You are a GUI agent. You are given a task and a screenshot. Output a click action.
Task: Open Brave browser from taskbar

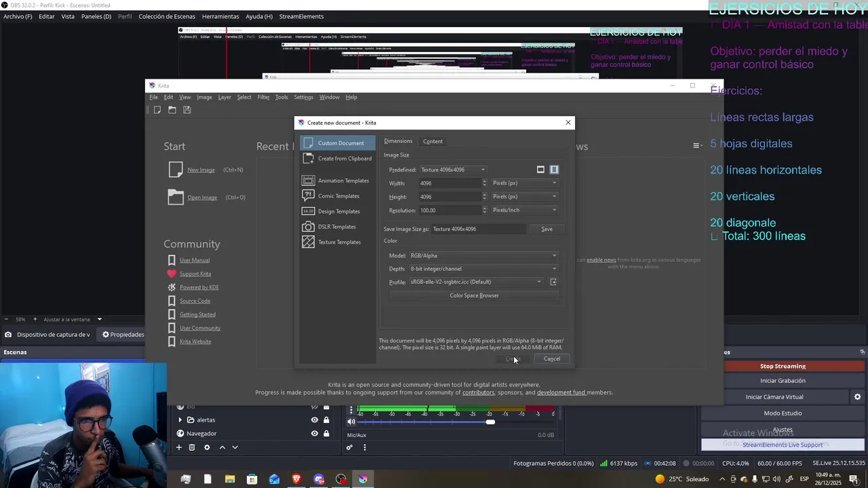[296, 479]
